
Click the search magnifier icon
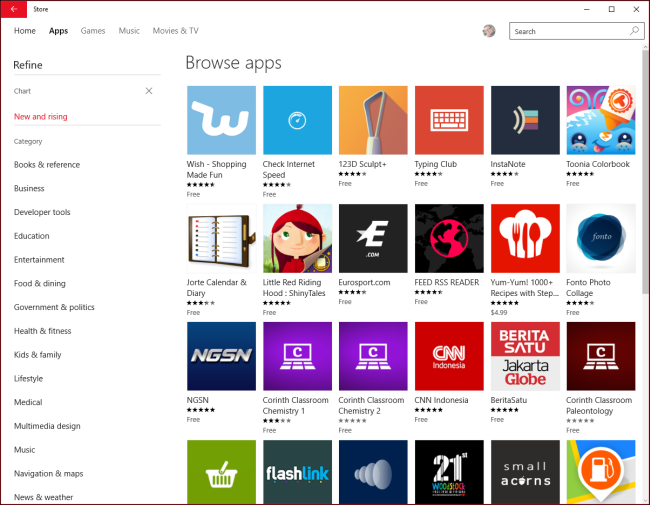pyautogui.click(x=634, y=31)
